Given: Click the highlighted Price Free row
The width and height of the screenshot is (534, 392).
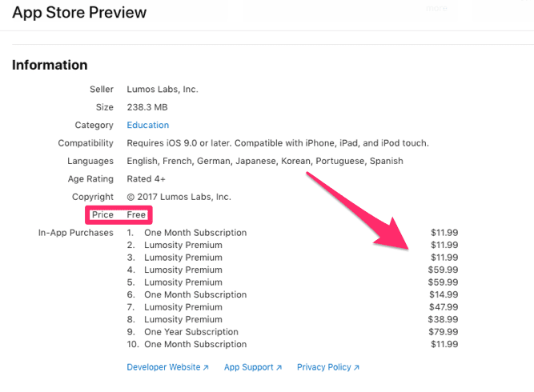Looking at the screenshot, I should 118,214.
